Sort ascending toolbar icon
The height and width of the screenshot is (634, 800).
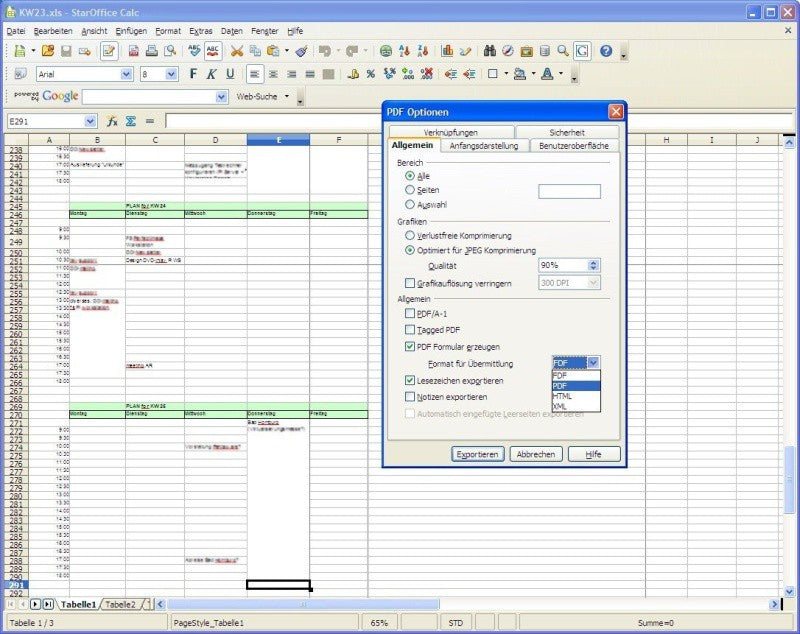tap(405, 51)
